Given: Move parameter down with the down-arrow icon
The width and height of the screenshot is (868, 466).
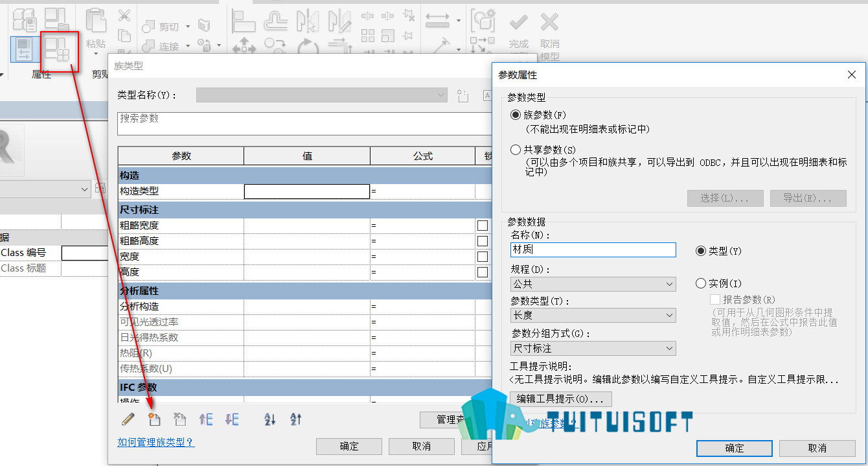Looking at the screenshot, I should coord(232,419).
